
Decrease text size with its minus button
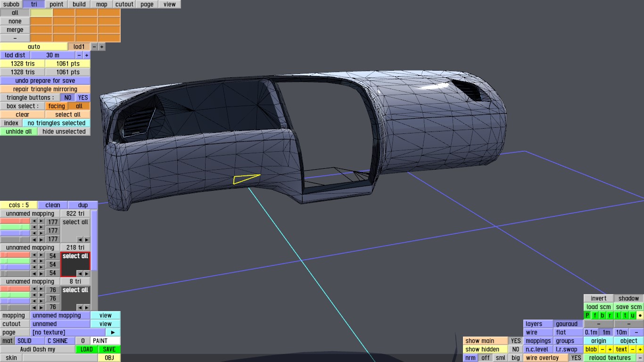[x=633, y=349]
